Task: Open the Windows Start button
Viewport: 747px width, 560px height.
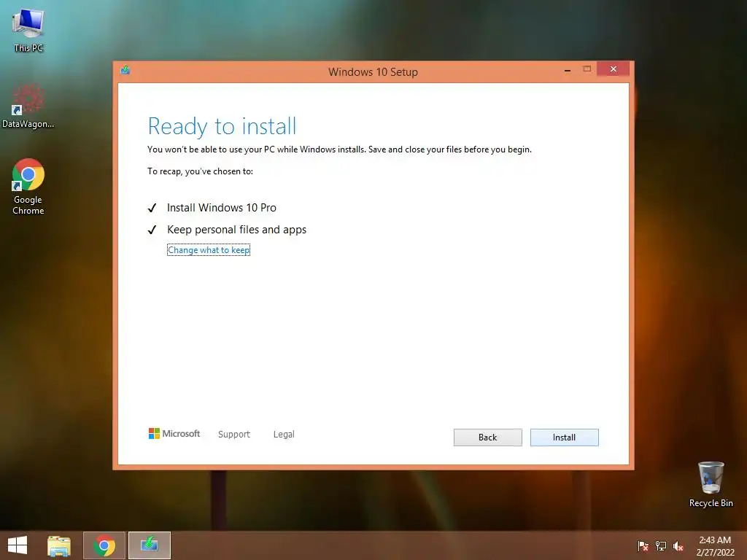Action: tap(18, 545)
